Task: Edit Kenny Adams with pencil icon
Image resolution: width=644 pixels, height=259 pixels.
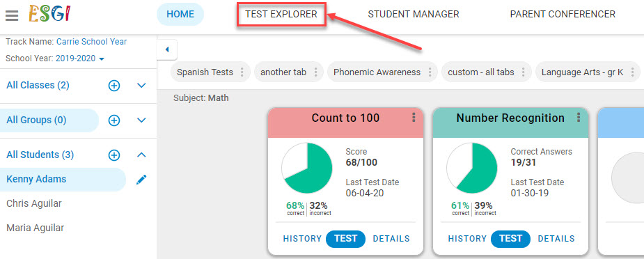Action: pyautogui.click(x=141, y=180)
